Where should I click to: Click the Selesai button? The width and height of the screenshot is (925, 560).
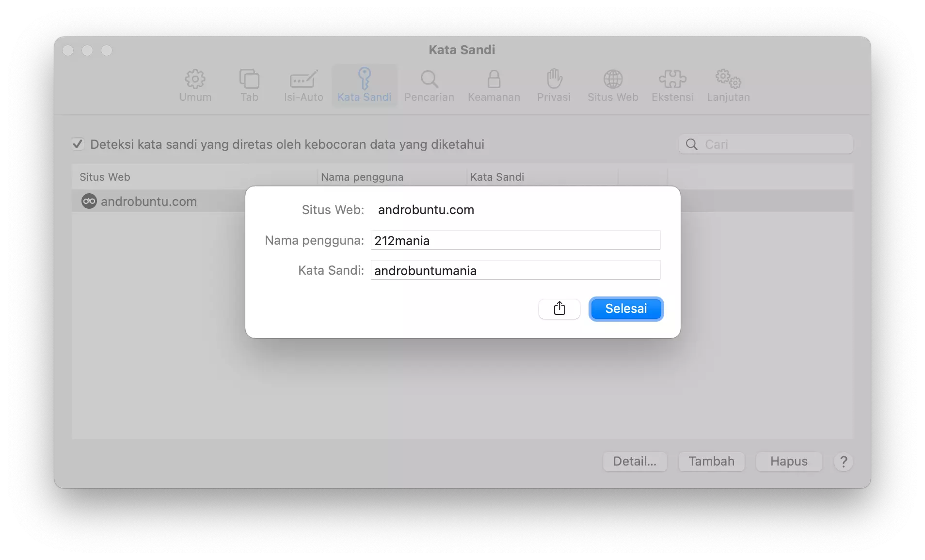click(626, 309)
